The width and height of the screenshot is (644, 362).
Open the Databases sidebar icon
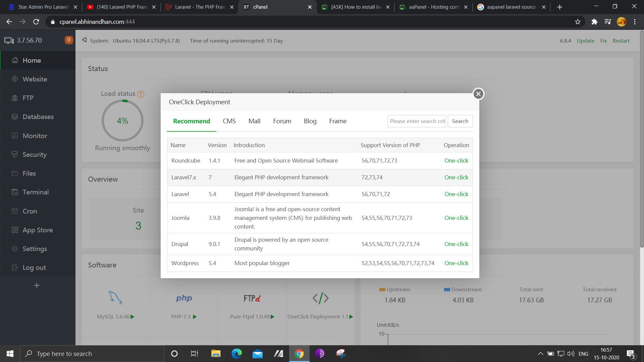click(x=15, y=117)
